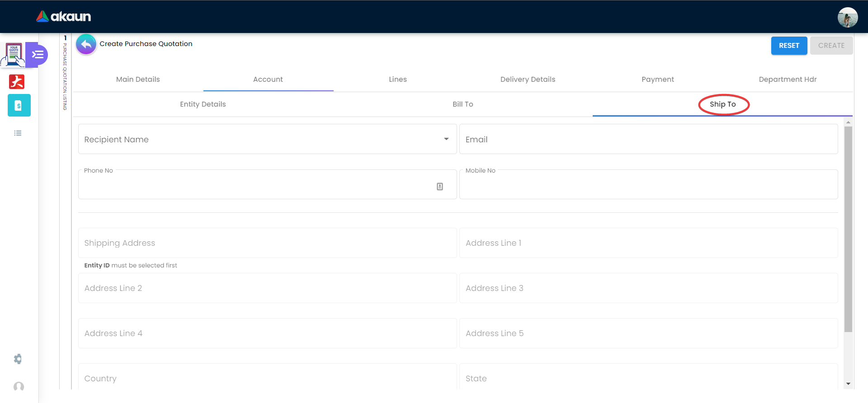Expand the Recipient Name dropdown

click(x=446, y=139)
